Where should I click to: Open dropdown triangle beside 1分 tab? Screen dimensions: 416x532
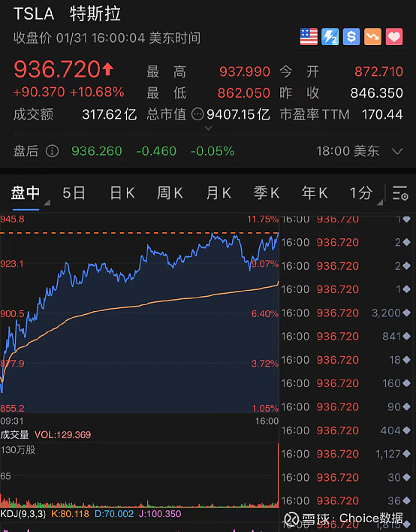tap(380, 202)
